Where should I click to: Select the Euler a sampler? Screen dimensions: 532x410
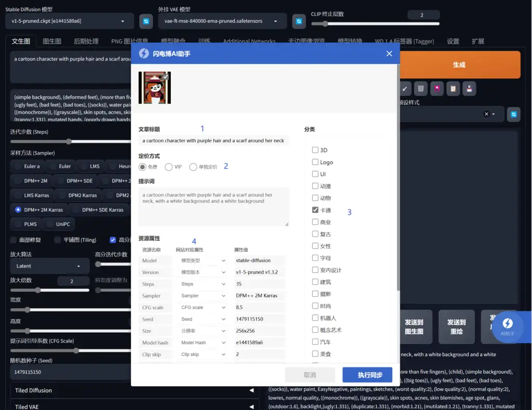[x=27, y=166]
